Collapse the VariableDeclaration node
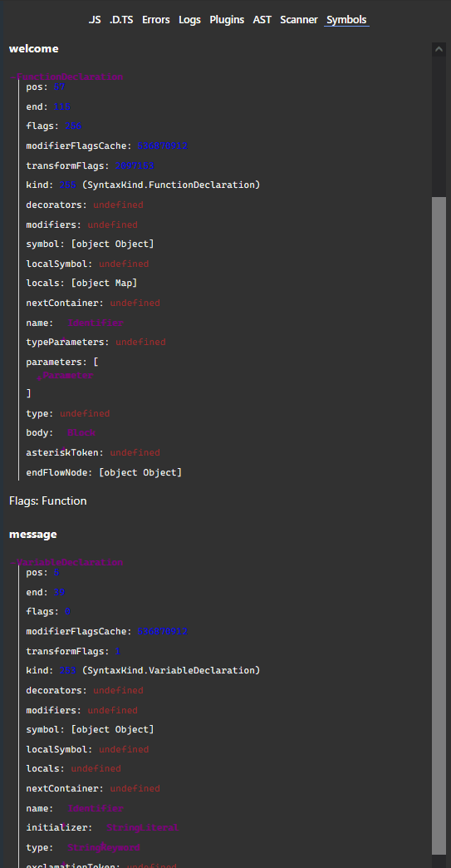The image size is (451, 868). [66, 562]
